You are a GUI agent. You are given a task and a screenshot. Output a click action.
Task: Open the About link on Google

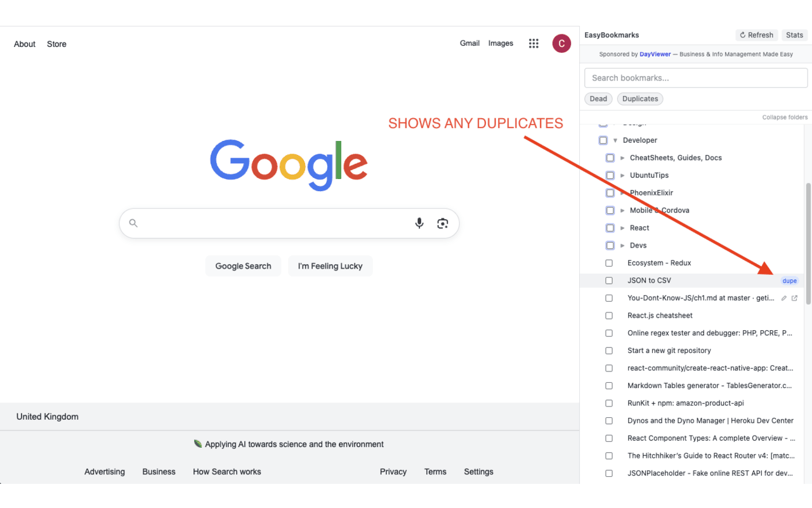(25, 44)
